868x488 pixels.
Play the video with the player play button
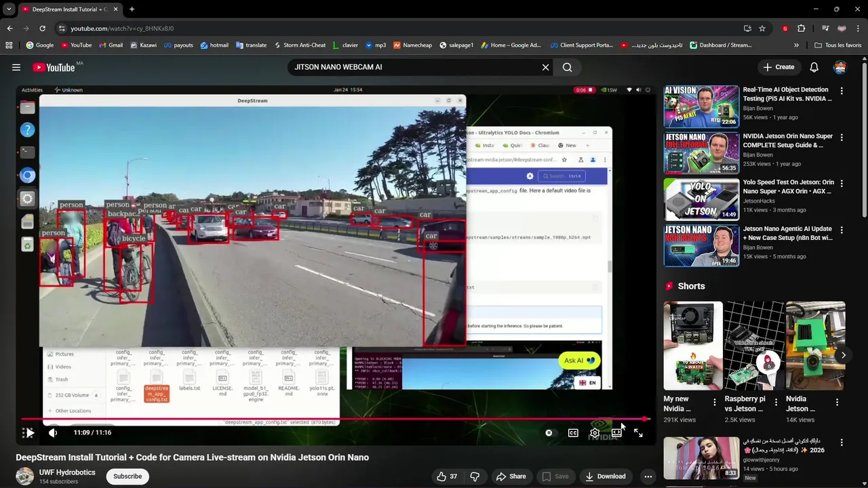click(x=29, y=432)
